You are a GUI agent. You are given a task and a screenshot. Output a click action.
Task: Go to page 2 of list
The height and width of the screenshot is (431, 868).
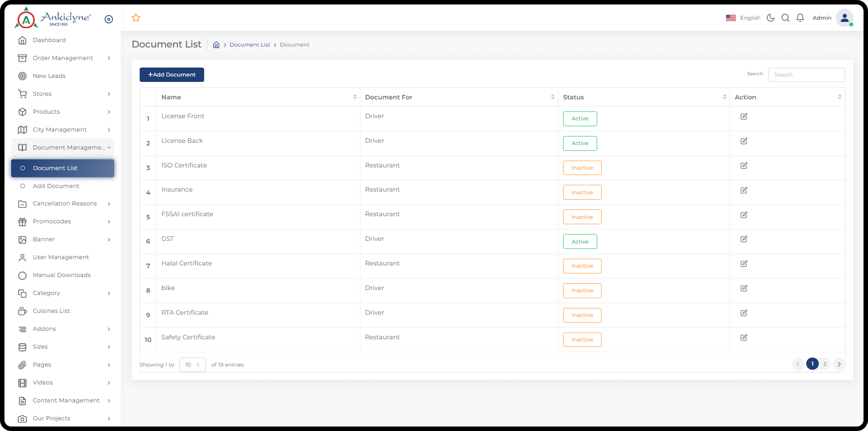pos(825,364)
